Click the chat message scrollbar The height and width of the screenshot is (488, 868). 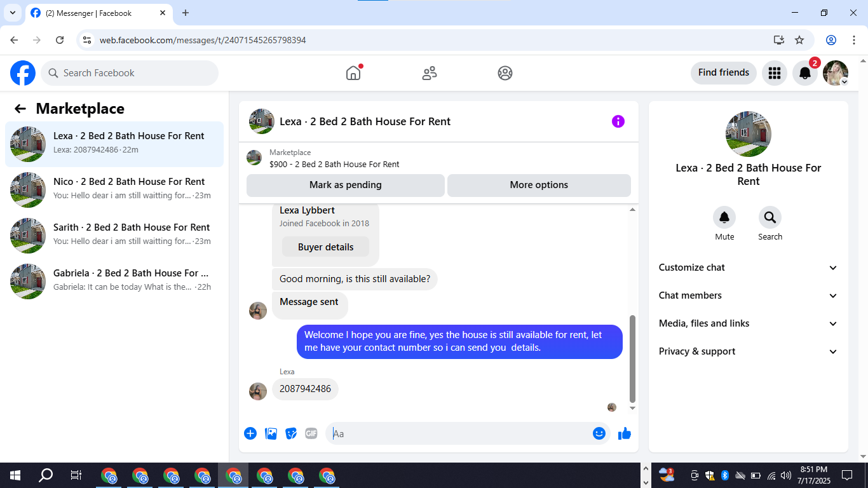click(632, 359)
